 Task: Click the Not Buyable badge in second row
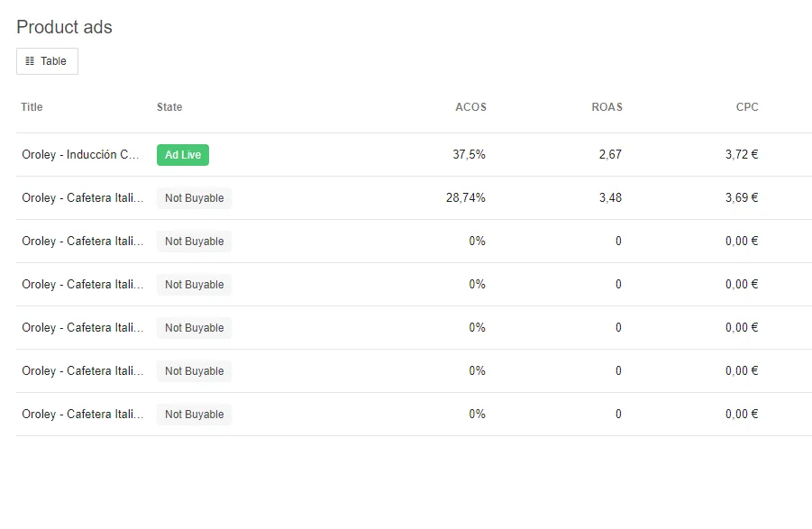point(194,198)
